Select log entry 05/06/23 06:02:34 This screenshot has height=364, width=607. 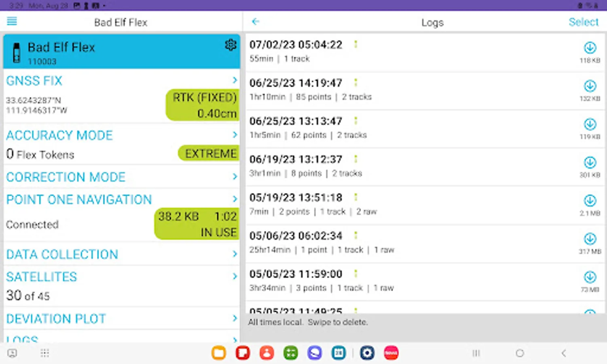click(x=425, y=244)
